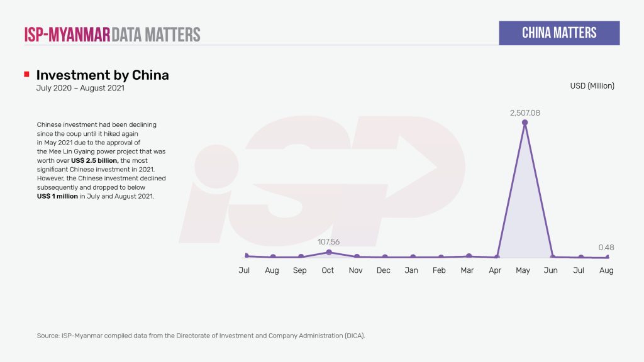Click the Apr axis label
644x362 pixels.
click(x=496, y=270)
